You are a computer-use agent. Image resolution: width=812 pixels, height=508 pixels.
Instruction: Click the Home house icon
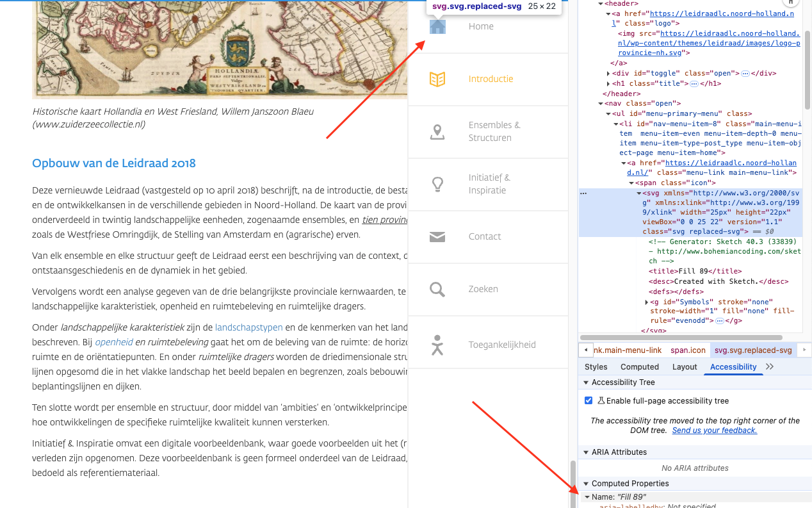pyautogui.click(x=437, y=26)
